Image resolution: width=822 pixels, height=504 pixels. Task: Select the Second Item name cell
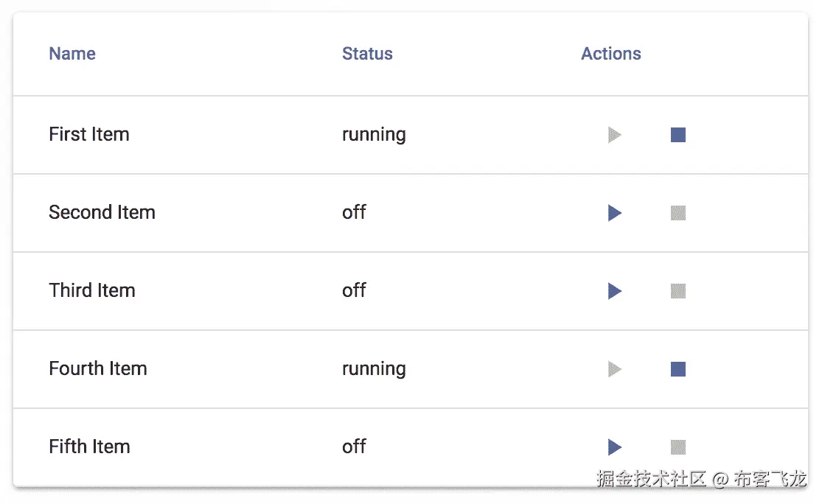[102, 213]
